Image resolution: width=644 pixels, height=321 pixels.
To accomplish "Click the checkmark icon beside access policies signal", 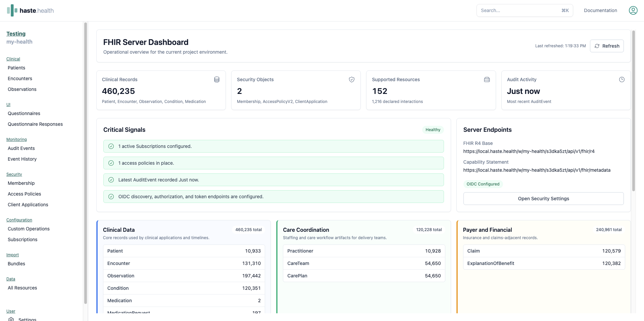I will [x=111, y=163].
